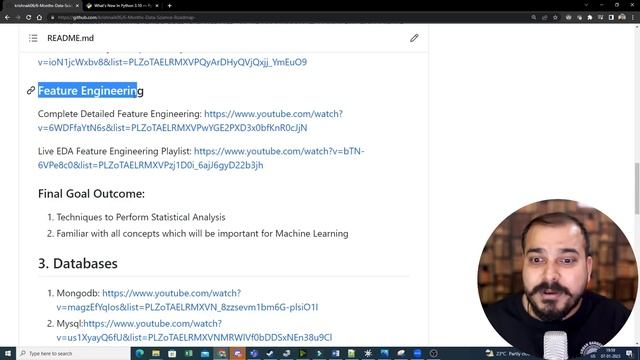Open the Mysql YouTube playlist link
This screenshot has width=640, height=360.
(194, 330)
